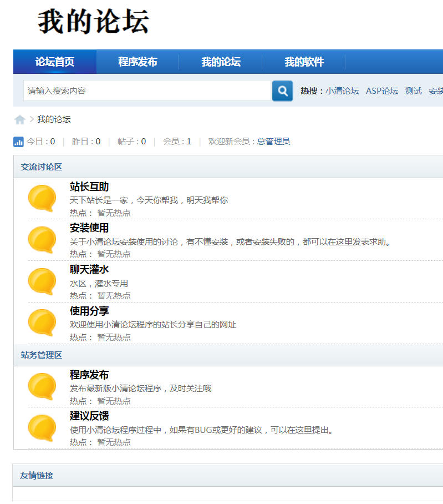Open new member 总管理员 profile link
The width and height of the screenshot is (443, 504).
273,142
